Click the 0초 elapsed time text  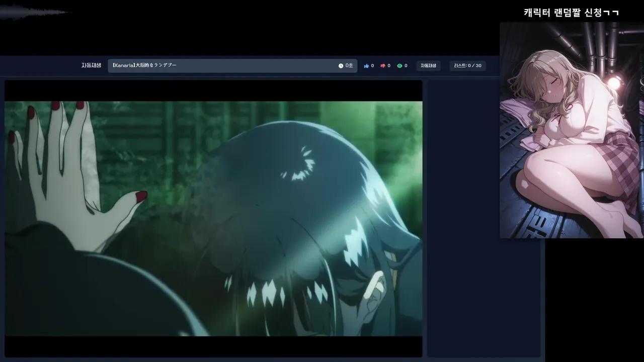(x=349, y=66)
